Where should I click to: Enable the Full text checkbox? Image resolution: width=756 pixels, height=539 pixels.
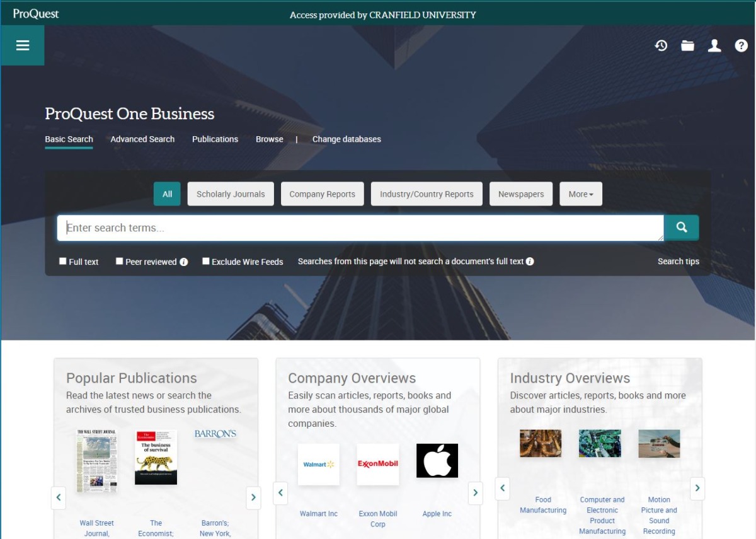pyautogui.click(x=62, y=260)
